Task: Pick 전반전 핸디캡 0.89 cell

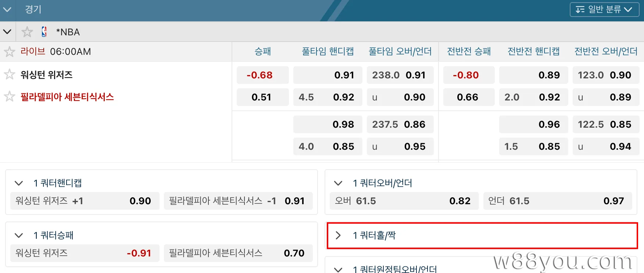Action: click(533, 75)
